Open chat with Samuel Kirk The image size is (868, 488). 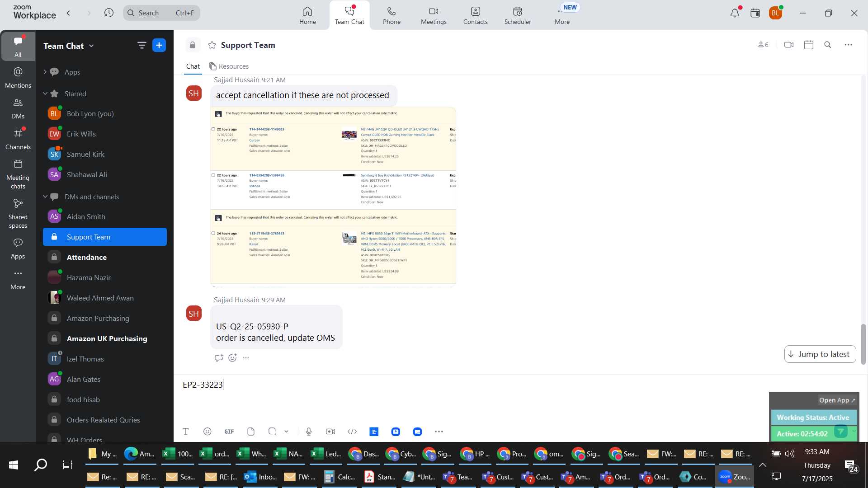tap(105, 154)
